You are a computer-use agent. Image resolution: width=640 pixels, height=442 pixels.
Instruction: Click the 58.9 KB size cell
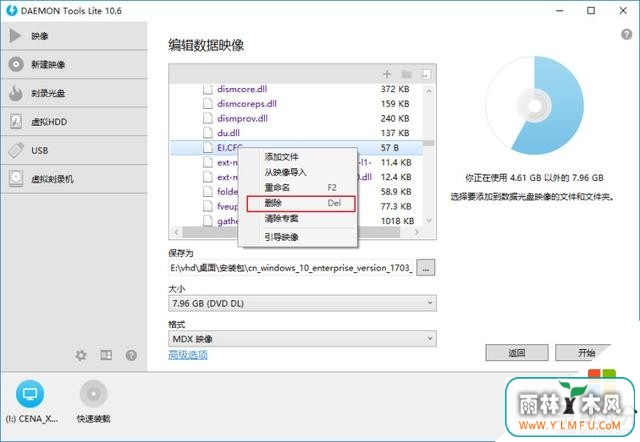coord(396,191)
